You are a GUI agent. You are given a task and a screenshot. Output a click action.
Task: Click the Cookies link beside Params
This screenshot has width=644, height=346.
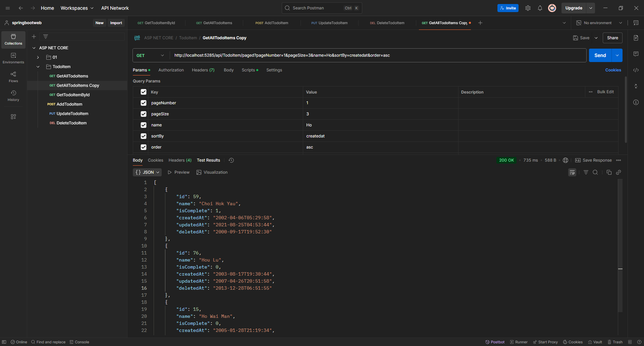coord(613,70)
